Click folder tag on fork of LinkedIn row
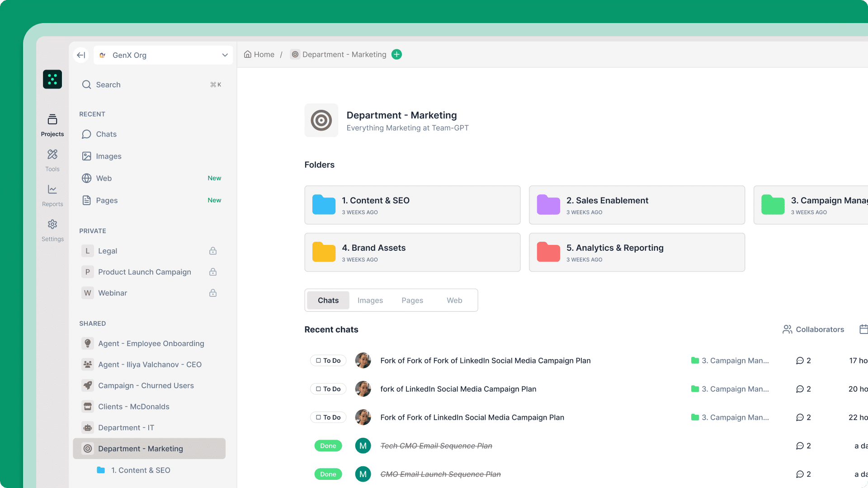868x488 pixels. (730, 389)
